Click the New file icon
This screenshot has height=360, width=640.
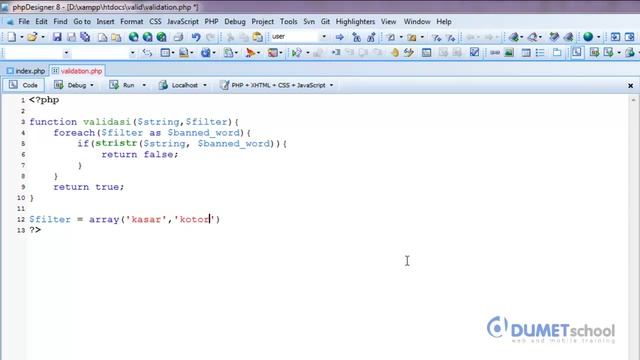(11, 37)
